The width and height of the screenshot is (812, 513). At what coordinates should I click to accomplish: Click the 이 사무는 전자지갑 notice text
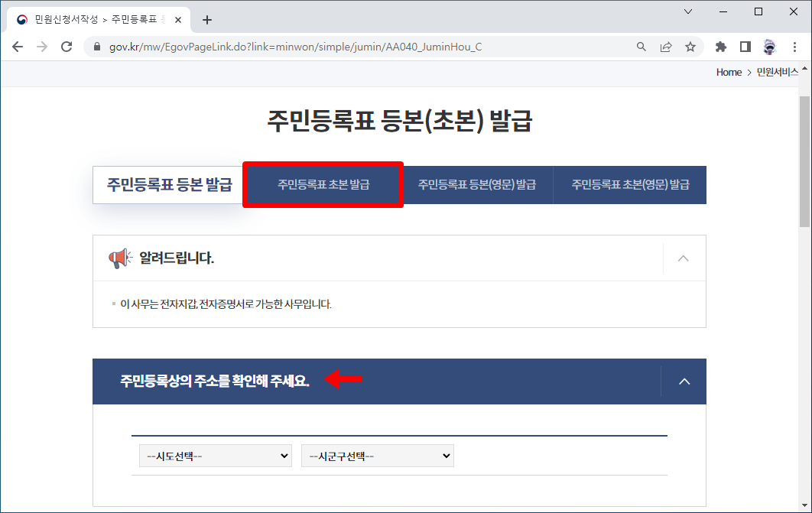point(226,304)
